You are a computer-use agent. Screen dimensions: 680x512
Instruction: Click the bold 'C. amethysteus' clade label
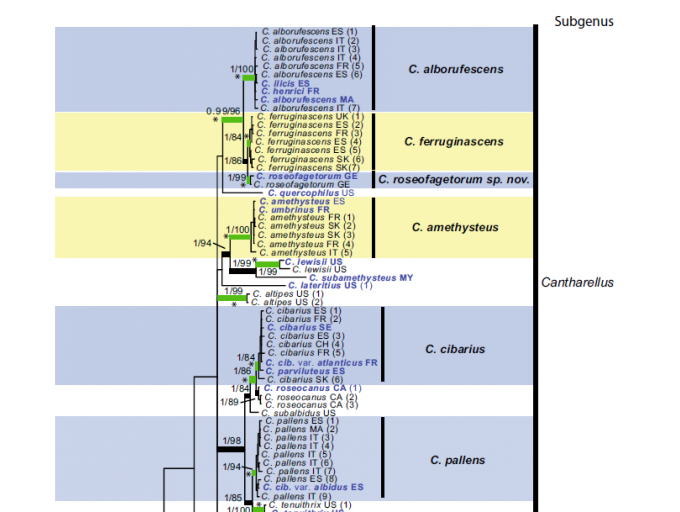point(455,228)
